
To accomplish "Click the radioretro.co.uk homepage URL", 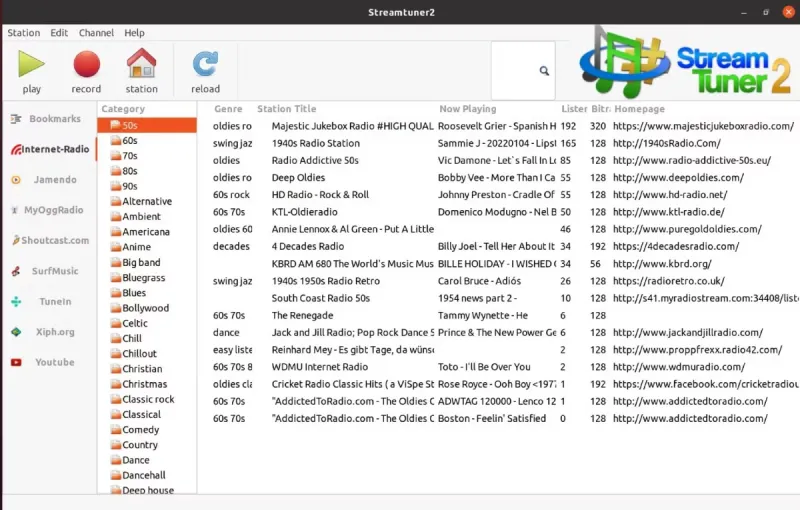I will pyautogui.click(x=668, y=281).
